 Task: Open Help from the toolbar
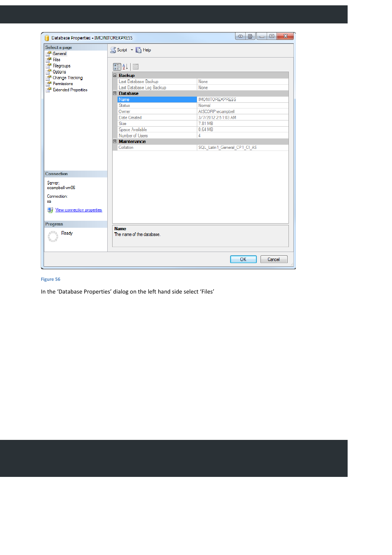tap(143, 50)
